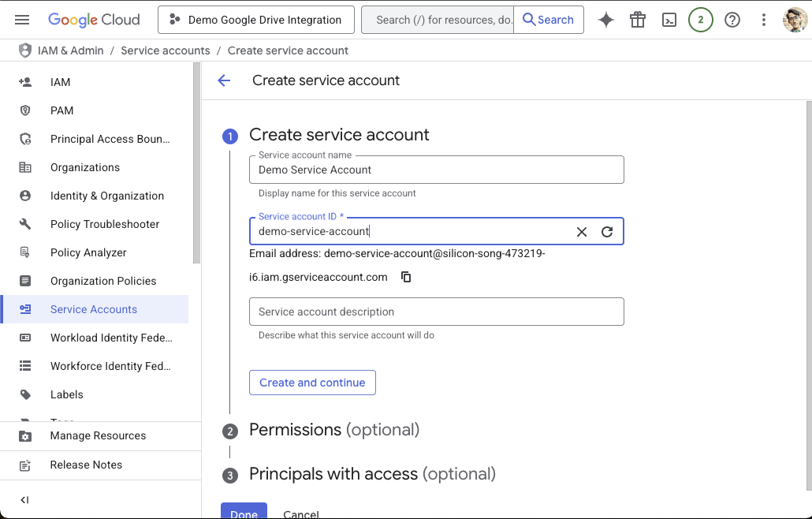
Task: Click the Principal Access Boundary sidebar icon
Action: (25, 139)
